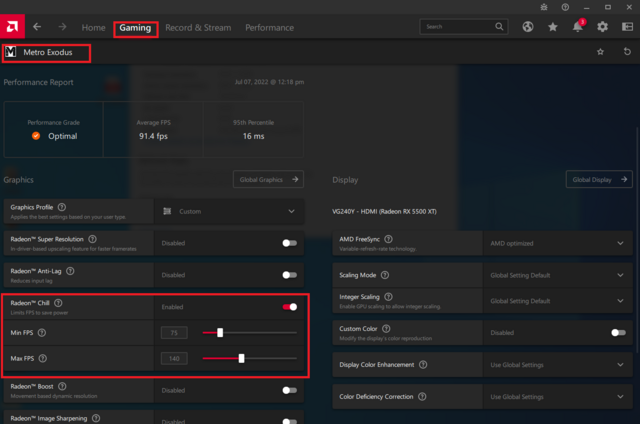
Task: Show help for Radeon Chill
Action: click(x=58, y=303)
